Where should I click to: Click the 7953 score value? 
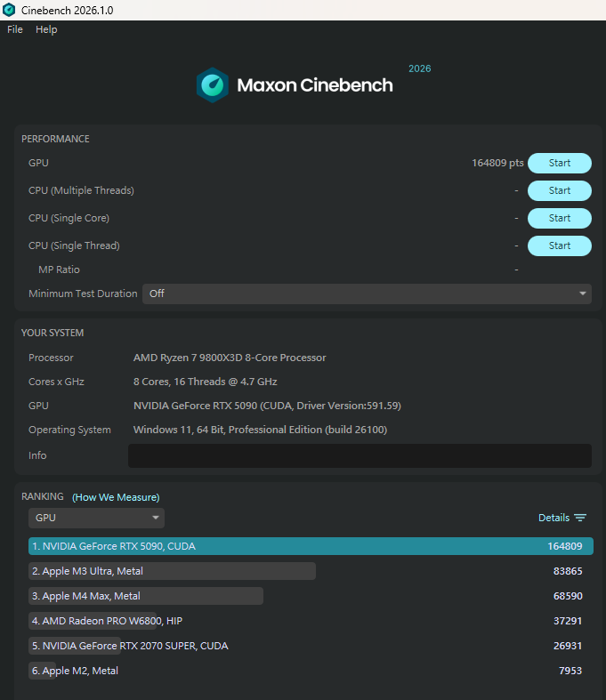pyautogui.click(x=570, y=671)
